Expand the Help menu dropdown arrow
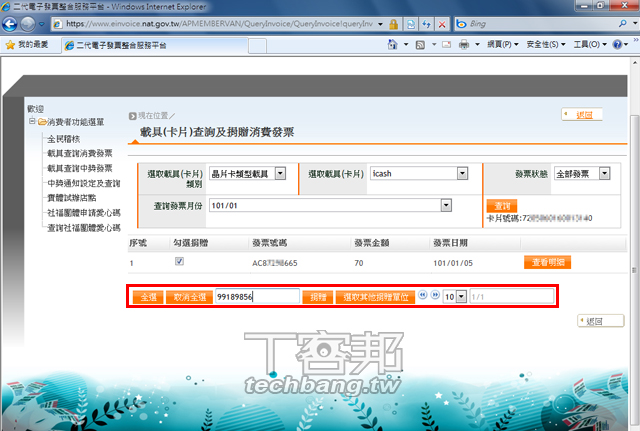This screenshot has width=640, height=431. pyautogui.click(x=626, y=44)
